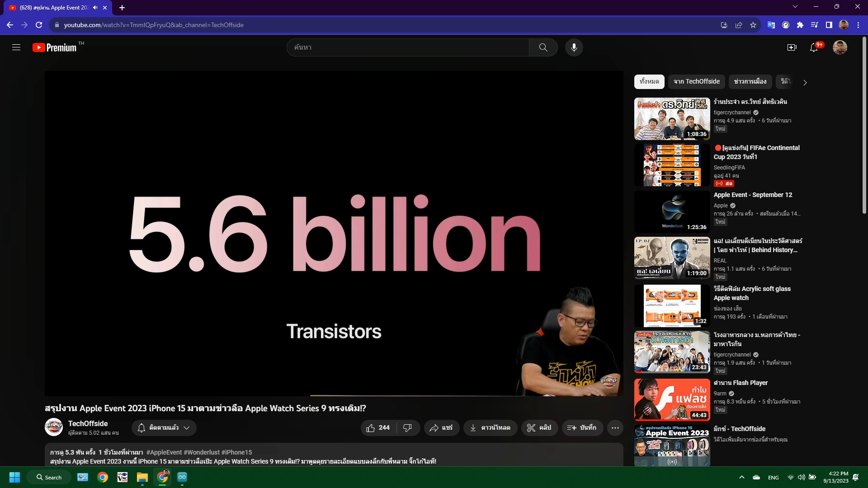Open the Create video icon
This screenshot has width=868, height=488.
coord(792,47)
